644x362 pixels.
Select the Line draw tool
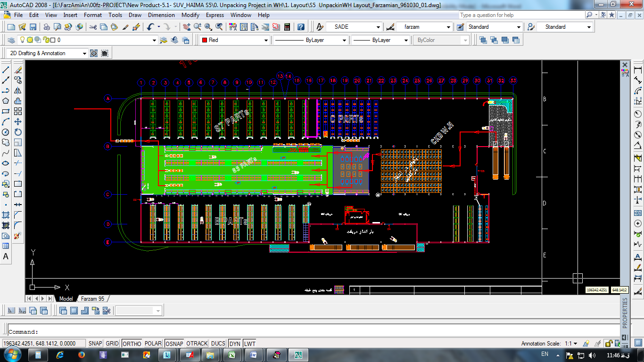coord(6,70)
